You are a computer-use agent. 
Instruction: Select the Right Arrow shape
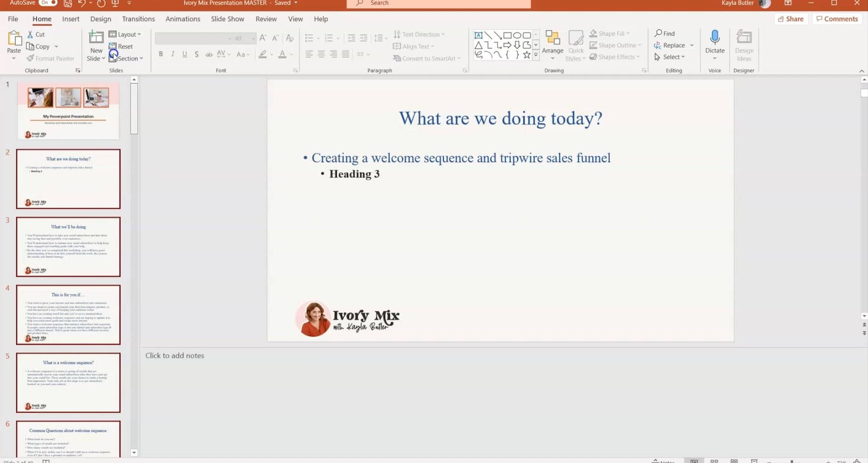coord(507,45)
